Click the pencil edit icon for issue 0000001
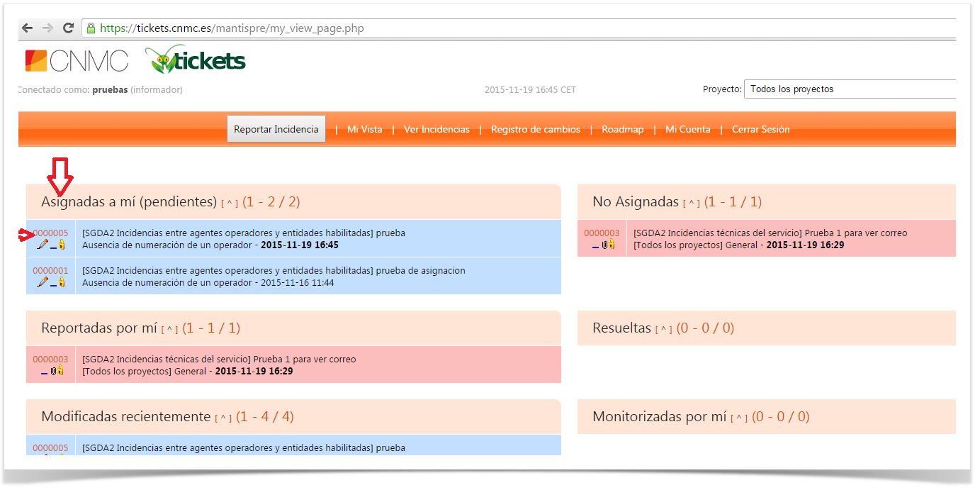The width and height of the screenshot is (980, 490). pos(43,282)
